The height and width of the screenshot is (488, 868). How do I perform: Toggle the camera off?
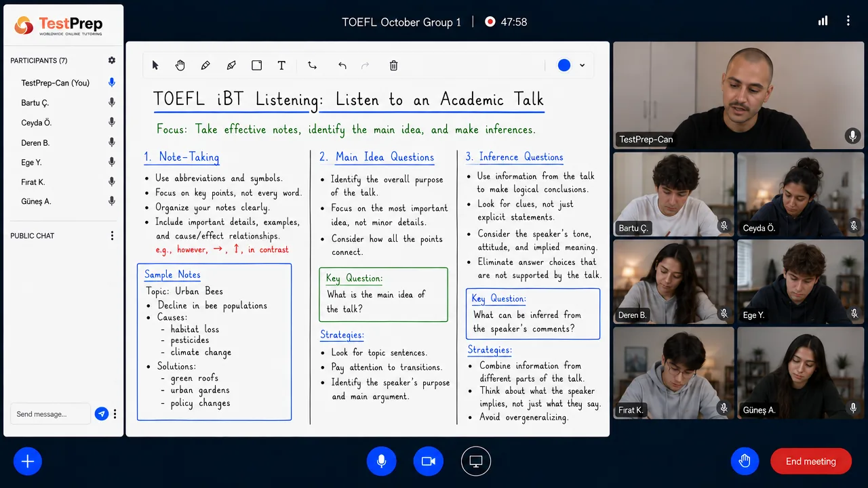[x=428, y=462]
